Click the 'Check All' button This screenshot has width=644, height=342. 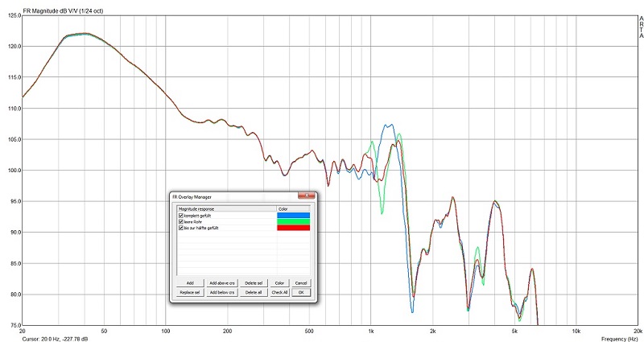click(279, 292)
